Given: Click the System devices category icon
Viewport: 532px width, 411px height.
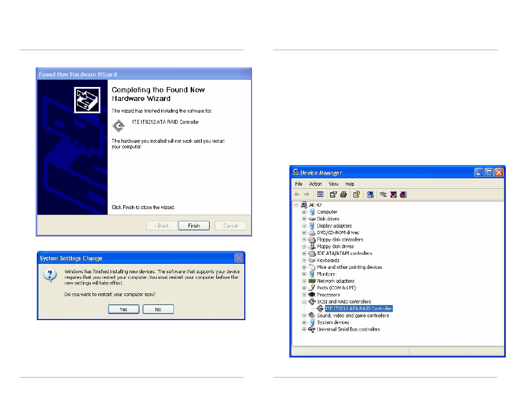Looking at the screenshot, I should [x=312, y=322].
